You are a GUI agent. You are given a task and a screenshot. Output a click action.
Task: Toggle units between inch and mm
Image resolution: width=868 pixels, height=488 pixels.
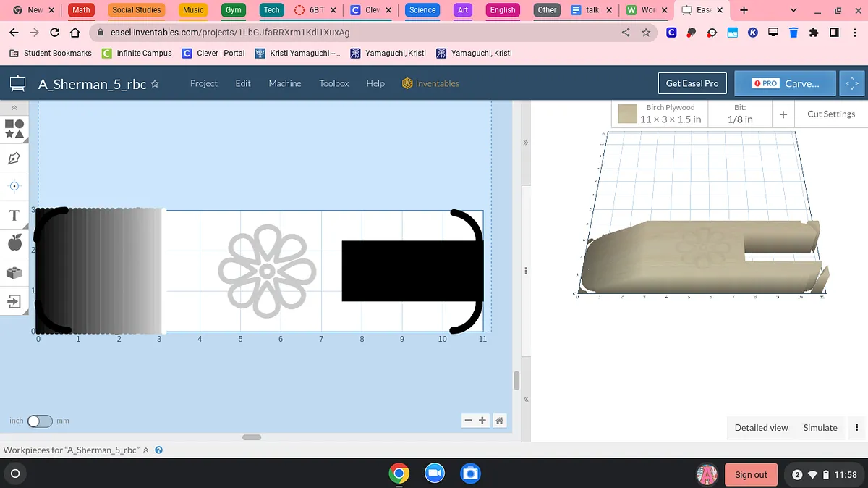[40, 421]
